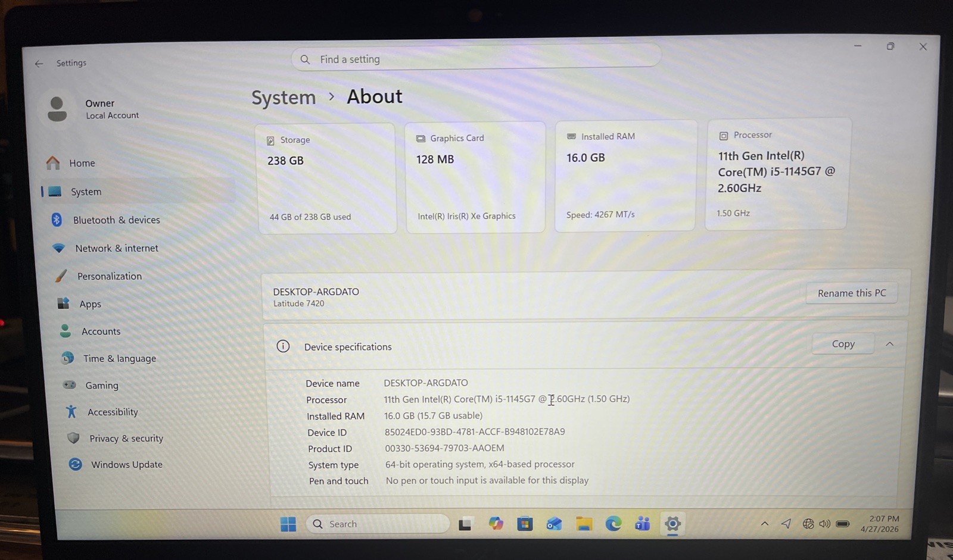Open File Explorer from the taskbar
The image size is (953, 560).
click(x=584, y=524)
